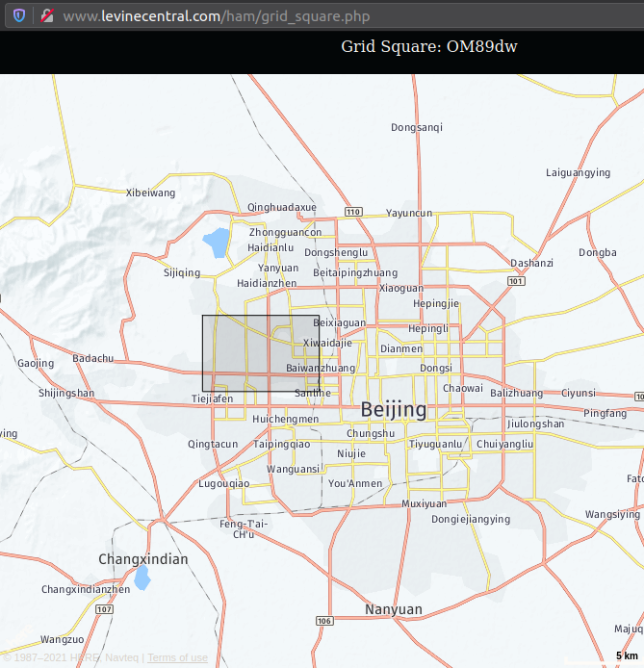The height and width of the screenshot is (668, 644).
Task: Click the Beijing city label
Action: click(393, 411)
